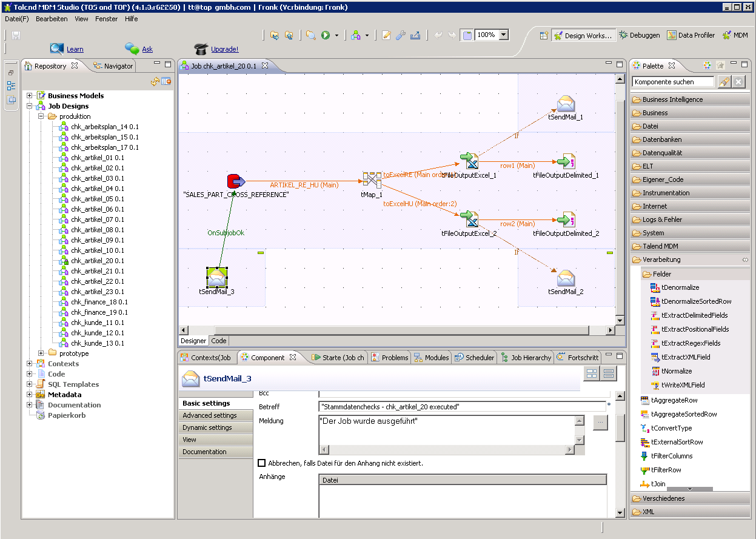The image size is (756, 539).
Task: Switch to the Code tab of editor
Action: [219, 341]
